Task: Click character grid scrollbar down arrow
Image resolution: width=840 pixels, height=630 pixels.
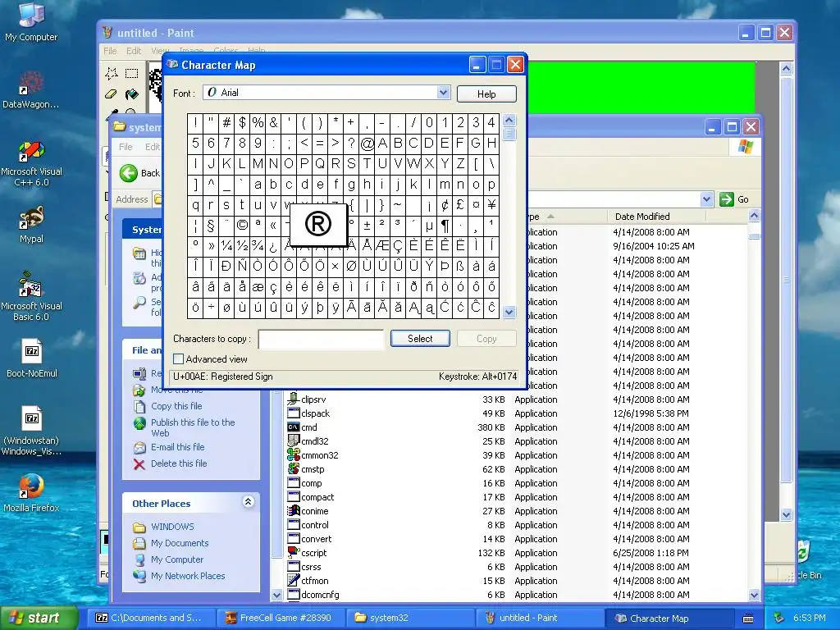Action: tap(509, 312)
